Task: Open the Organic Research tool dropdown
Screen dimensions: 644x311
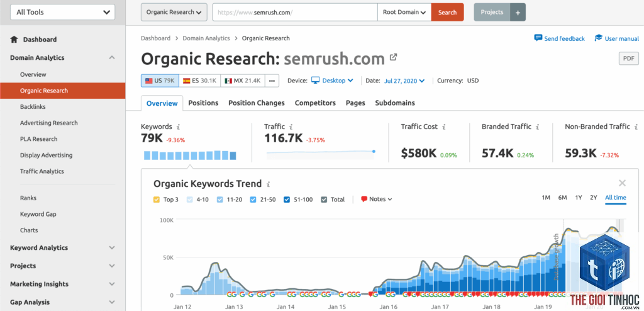Action: point(174,13)
